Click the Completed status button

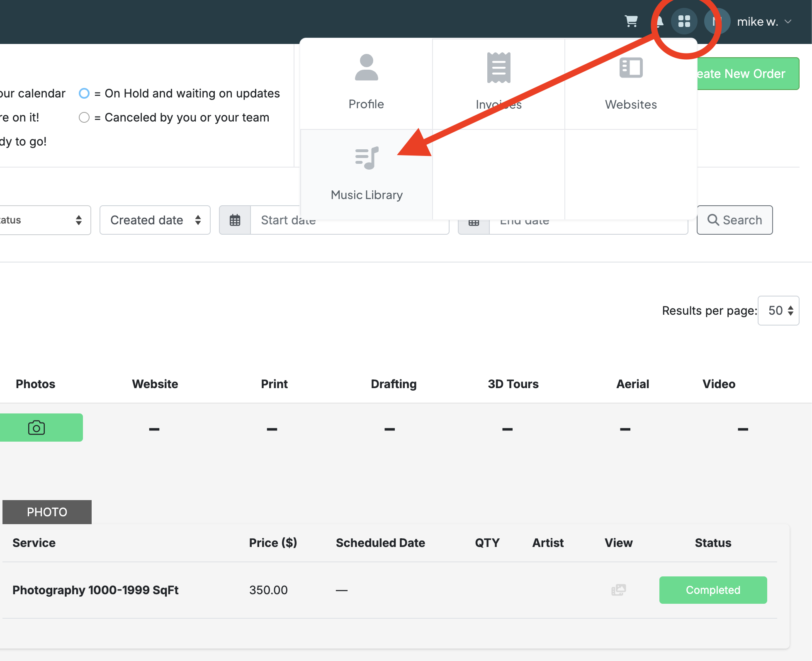[x=713, y=590]
